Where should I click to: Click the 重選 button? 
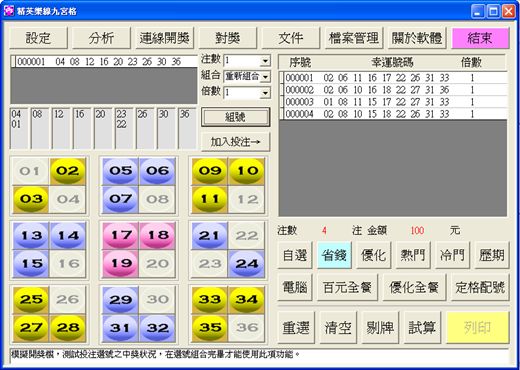[296, 328]
